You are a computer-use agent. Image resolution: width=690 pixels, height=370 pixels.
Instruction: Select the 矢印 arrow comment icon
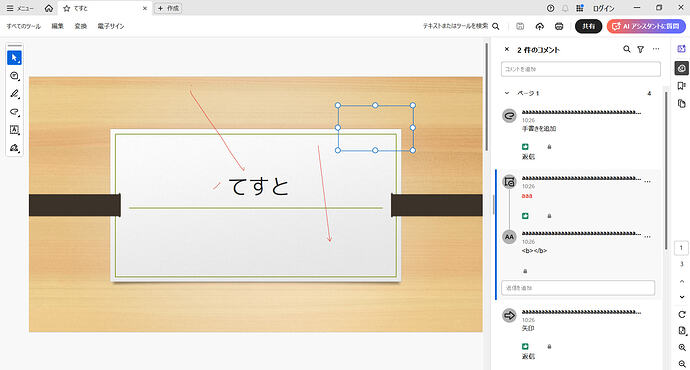tap(509, 315)
